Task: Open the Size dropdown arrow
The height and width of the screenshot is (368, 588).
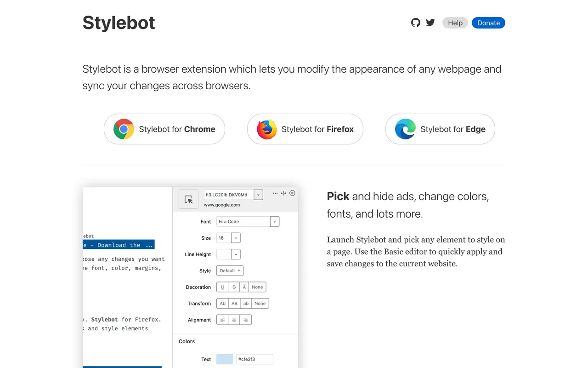Action: 236,238
